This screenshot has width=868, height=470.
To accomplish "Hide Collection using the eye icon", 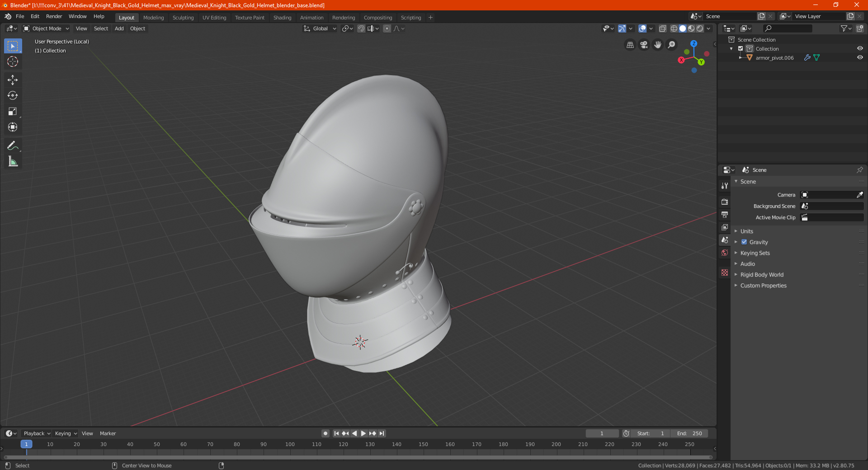I will coord(860,48).
